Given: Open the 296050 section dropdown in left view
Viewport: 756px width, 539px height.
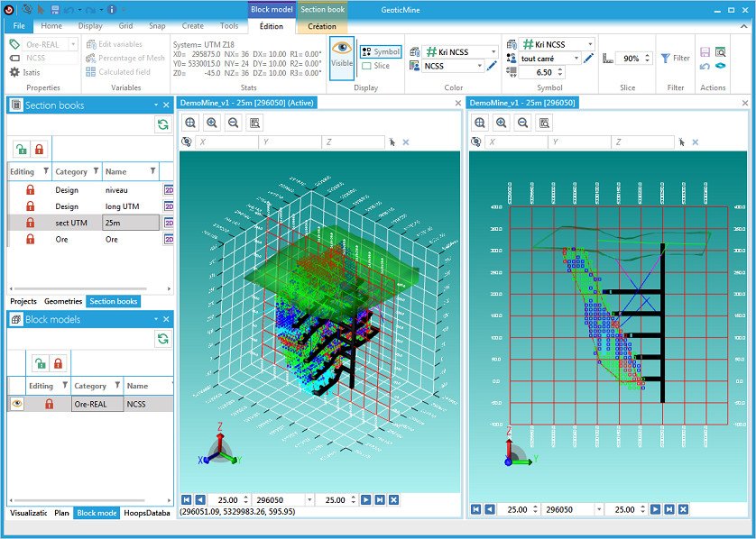Looking at the screenshot, I should 309,500.
